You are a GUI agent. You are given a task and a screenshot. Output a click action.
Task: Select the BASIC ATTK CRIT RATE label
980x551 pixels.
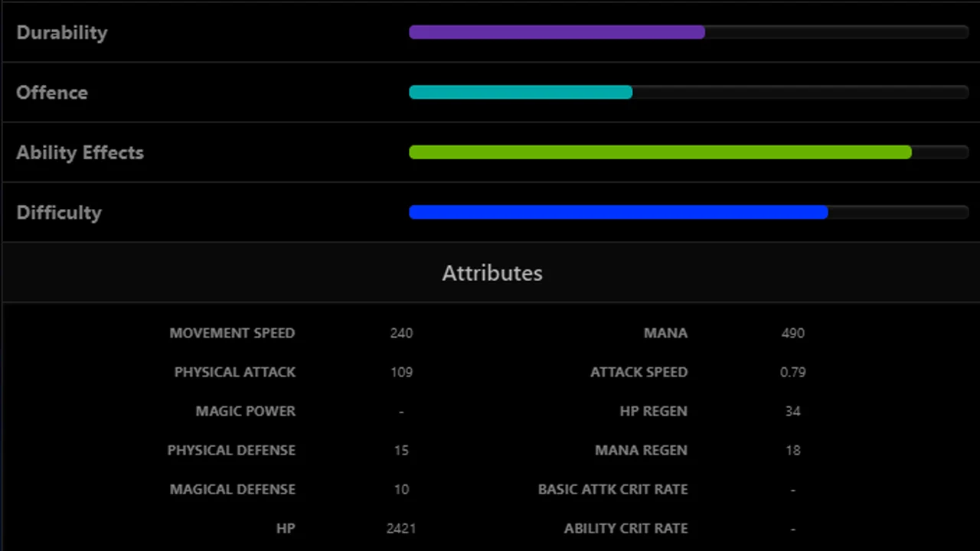[613, 489]
